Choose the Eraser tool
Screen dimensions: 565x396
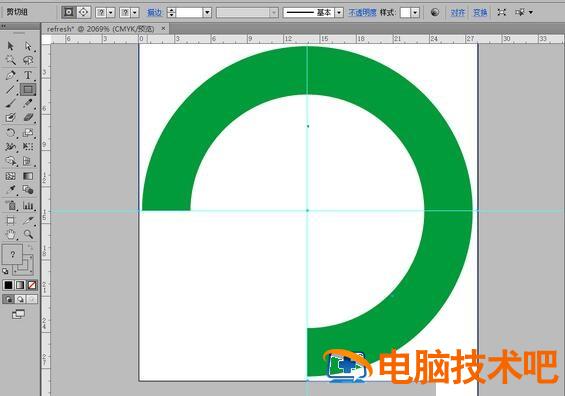pos(28,117)
